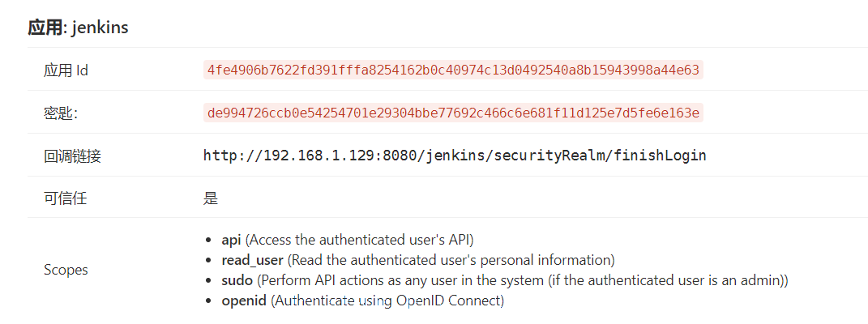Click the read_user personal information description
Viewport: 868px width, 324px height.
pyautogui.click(x=451, y=261)
